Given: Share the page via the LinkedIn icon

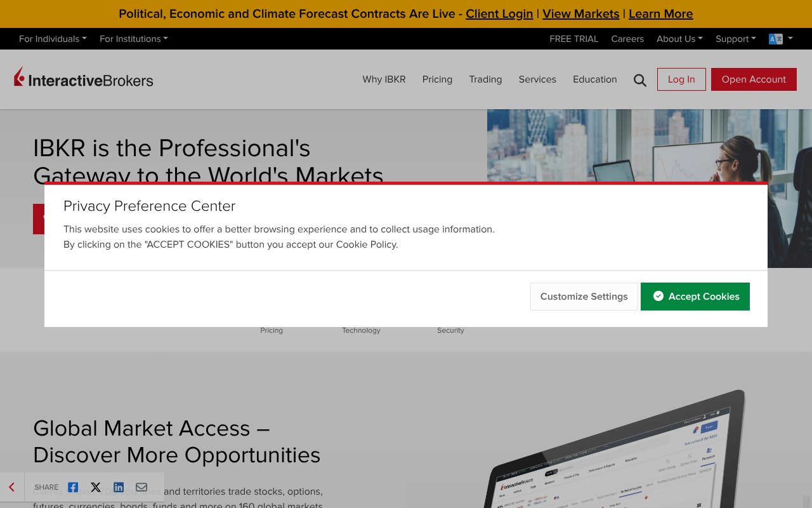Looking at the screenshot, I should click(119, 487).
